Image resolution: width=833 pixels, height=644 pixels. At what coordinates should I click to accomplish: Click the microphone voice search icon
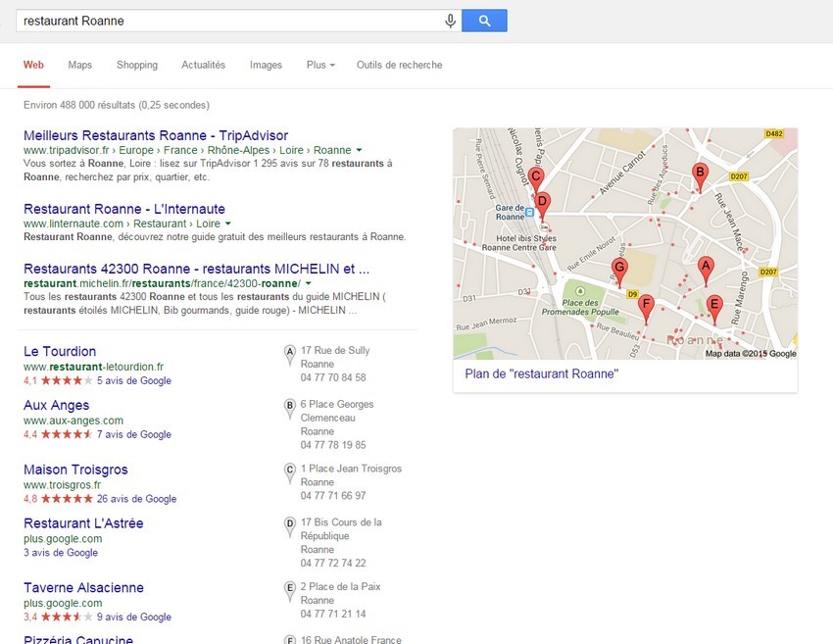tap(450, 21)
